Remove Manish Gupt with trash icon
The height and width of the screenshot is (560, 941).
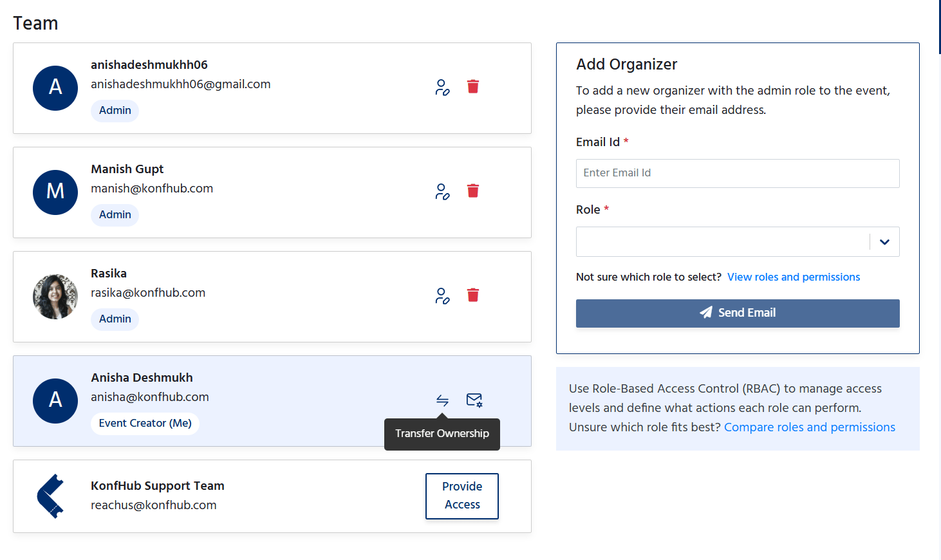pyautogui.click(x=473, y=191)
